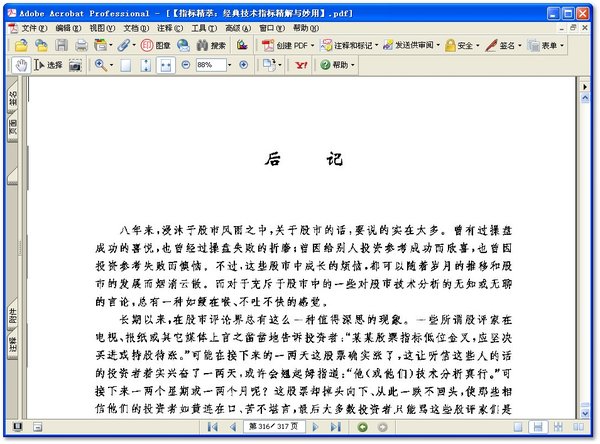
Task: Expand the Zoom tool dropdown arrow
Action: tap(111, 65)
